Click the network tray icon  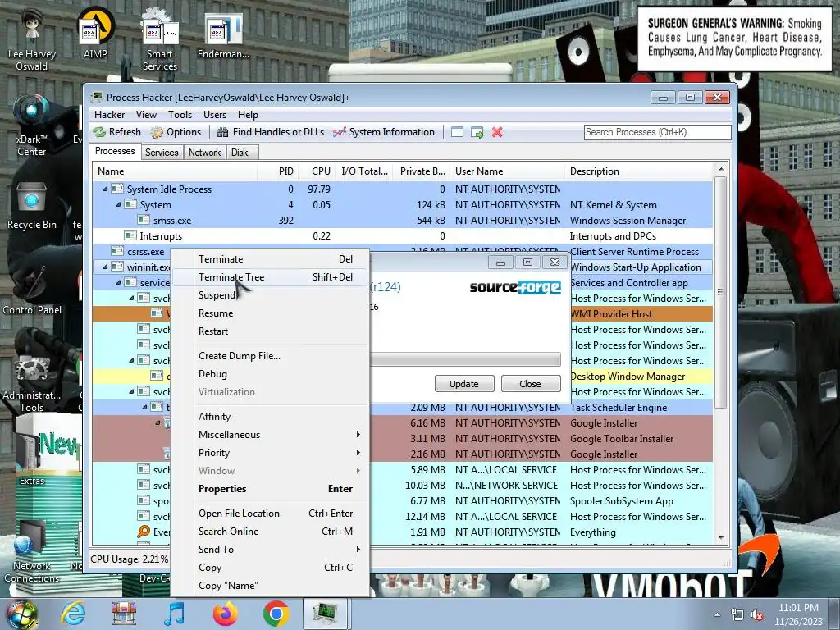(x=737, y=615)
